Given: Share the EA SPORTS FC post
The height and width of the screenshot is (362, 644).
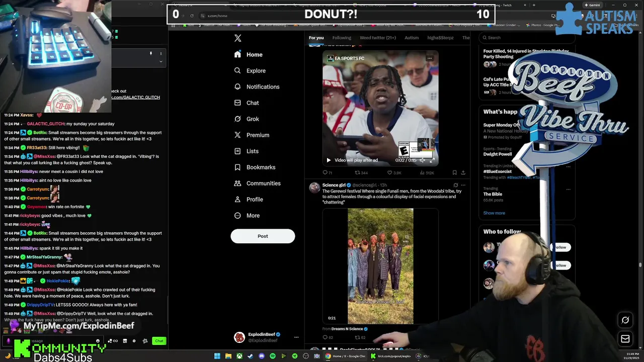Looking at the screenshot, I should tap(463, 172).
